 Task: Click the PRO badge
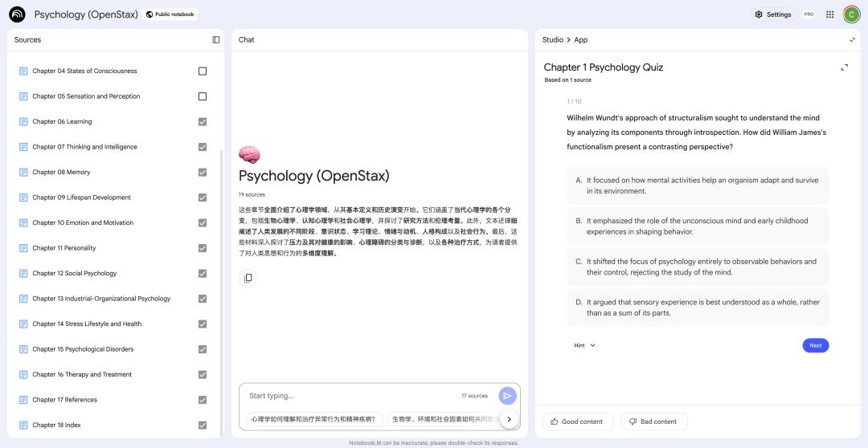[x=809, y=14]
